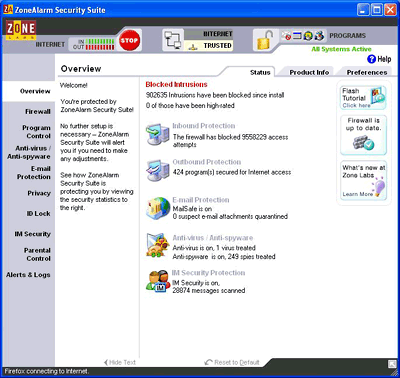Click the Inbound Protection computer icon

click(x=157, y=134)
